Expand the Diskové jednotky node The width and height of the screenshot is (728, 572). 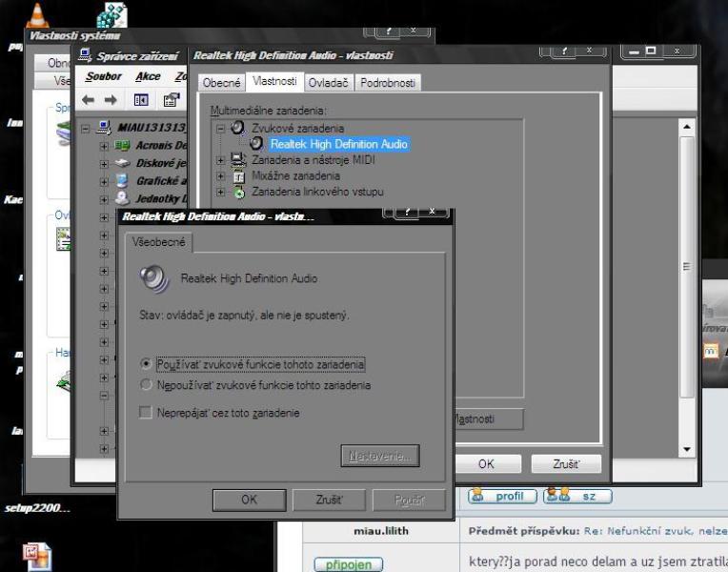[x=104, y=164]
